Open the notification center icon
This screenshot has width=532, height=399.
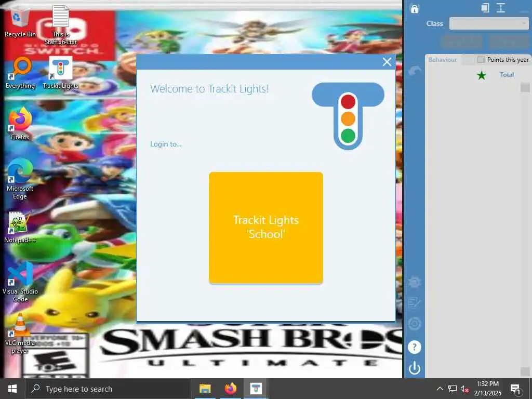(515, 389)
